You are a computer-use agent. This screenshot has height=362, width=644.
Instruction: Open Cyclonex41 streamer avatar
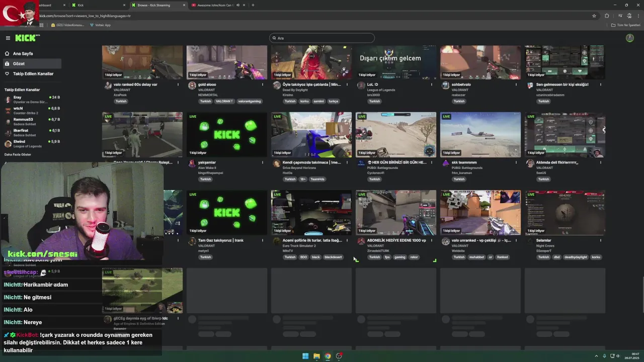click(361, 163)
